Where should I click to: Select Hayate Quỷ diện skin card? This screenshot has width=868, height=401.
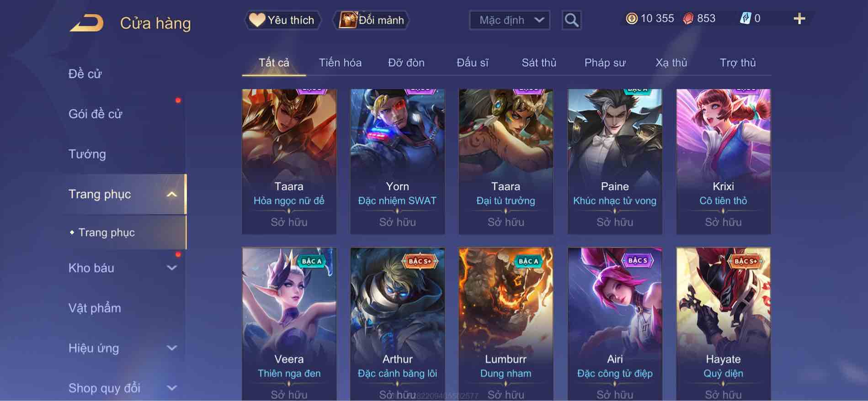(x=723, y=324)
